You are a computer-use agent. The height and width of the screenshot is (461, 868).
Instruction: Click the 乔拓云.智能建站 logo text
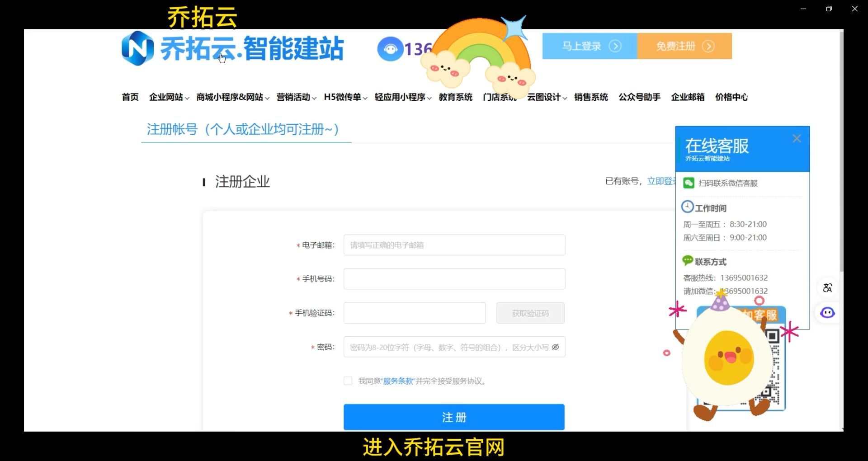click(x=252, y=49)
